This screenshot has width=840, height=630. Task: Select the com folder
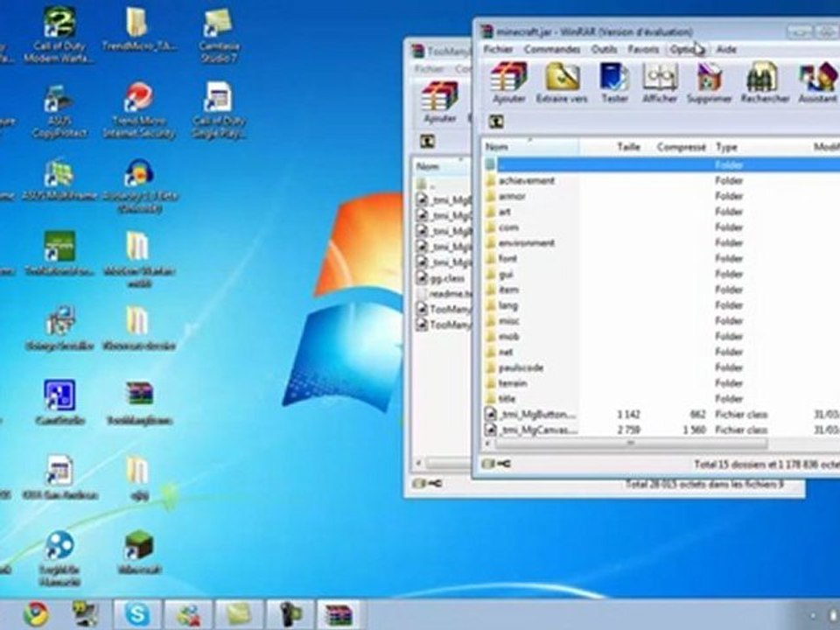(507, 227)
